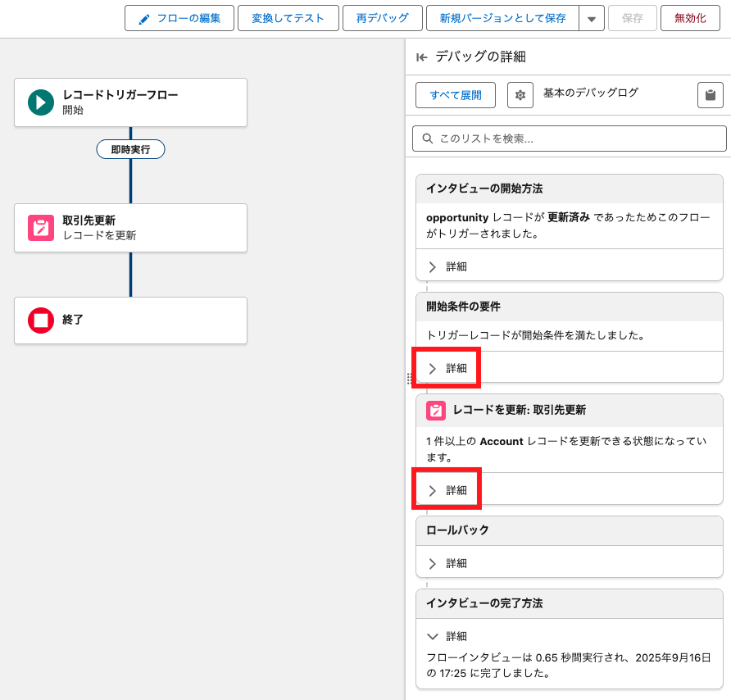Expand 詳細 under ロールバック
731x700 pixels.
pyautogui.click(x=447, y=563)
